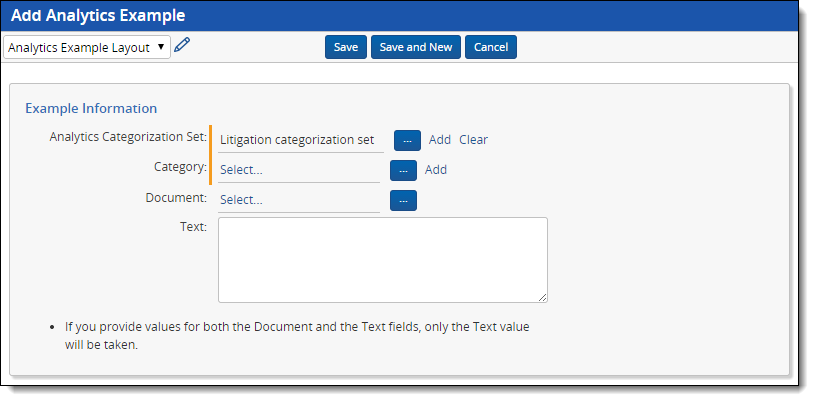The image size is (814, 401).
Task: Click the Example Information section heading
Action: [91, 108]
